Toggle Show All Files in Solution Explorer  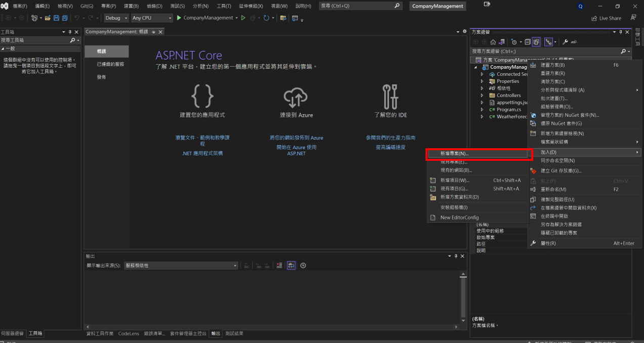coord(536,42)
